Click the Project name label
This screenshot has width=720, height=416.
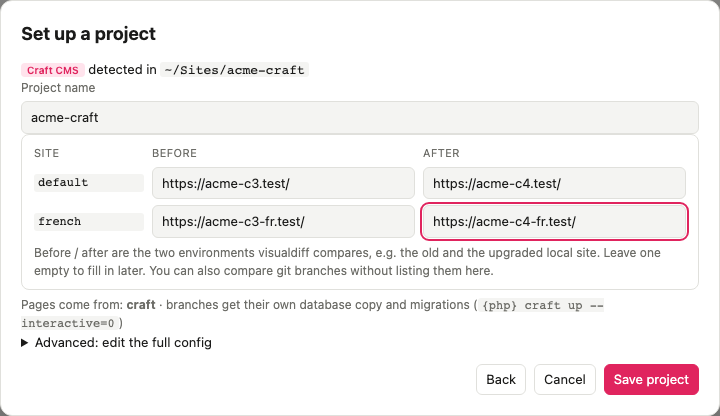point(58,88)
